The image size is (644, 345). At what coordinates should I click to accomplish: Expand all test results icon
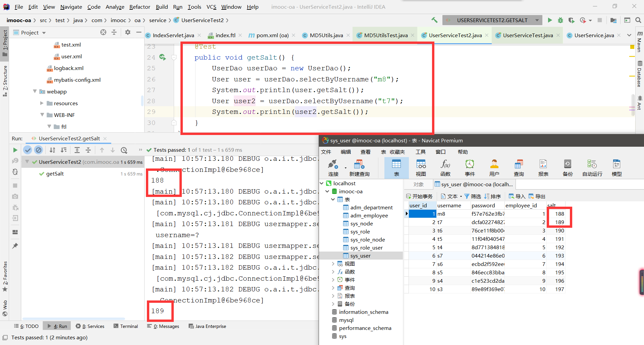pyautogui.click(x=77, y=150)
